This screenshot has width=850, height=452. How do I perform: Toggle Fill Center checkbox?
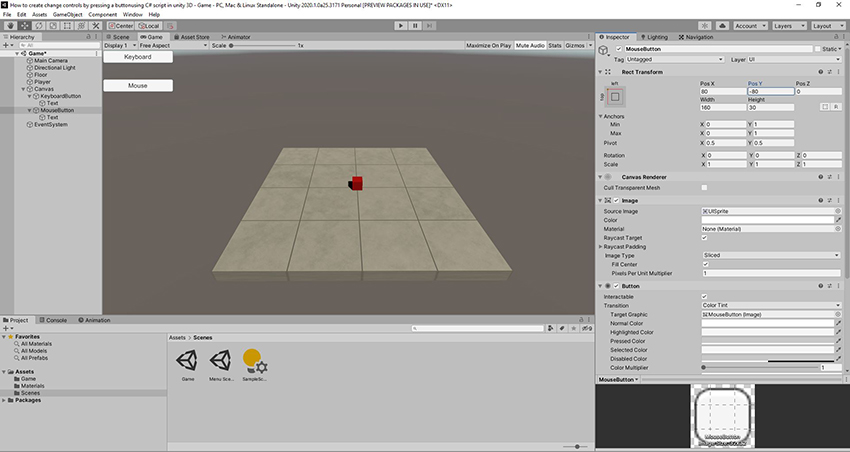click(705, 264)
